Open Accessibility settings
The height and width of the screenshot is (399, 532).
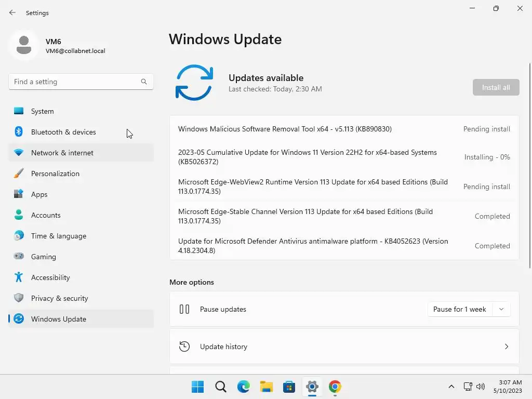81,277
